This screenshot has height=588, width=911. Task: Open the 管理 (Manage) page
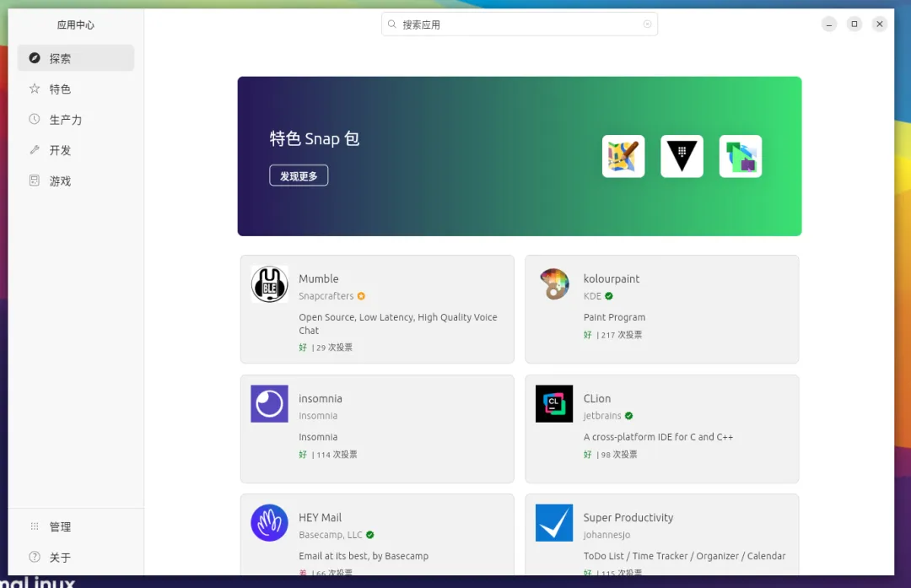tap(76, 526)
